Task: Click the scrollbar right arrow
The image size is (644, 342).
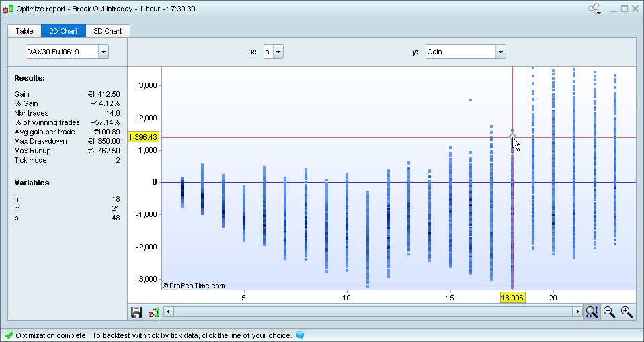Action: click(x=577, y=312)
